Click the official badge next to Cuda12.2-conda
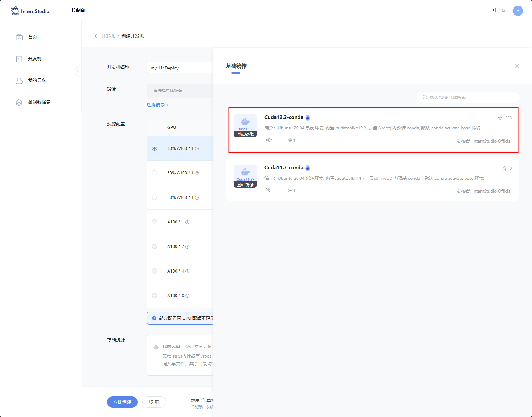 pyautogui.click(x=308, y=117)
